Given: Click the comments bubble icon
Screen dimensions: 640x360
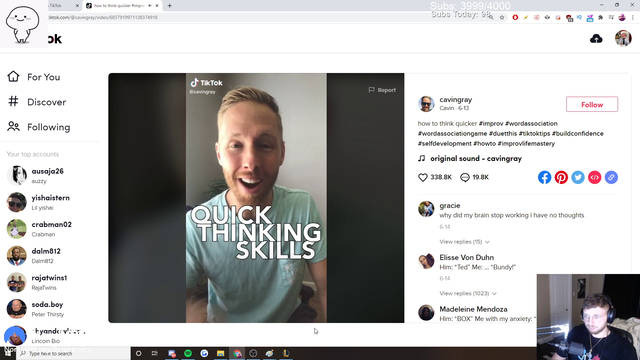Looking at the screenshot, I should 464,177.
